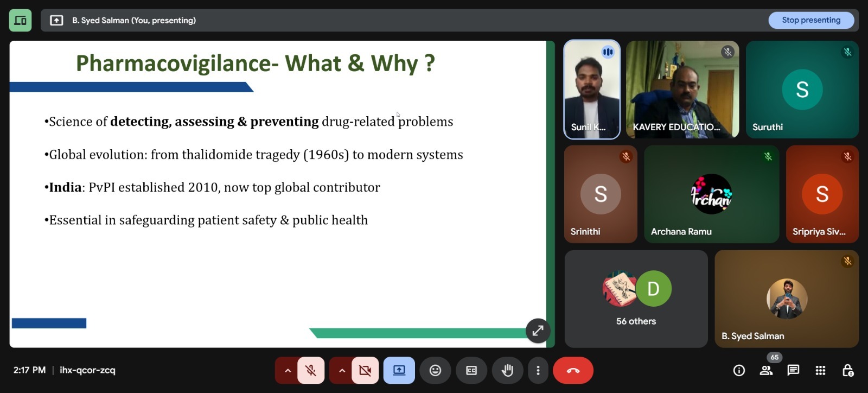Open the chat with everyone panel

[x=793, y=370]
